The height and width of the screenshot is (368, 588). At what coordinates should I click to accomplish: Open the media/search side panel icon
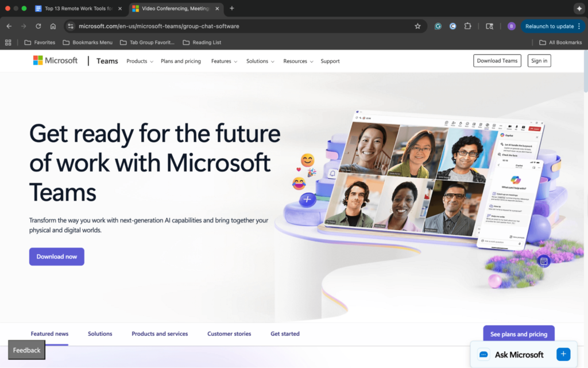coord(489,26)
